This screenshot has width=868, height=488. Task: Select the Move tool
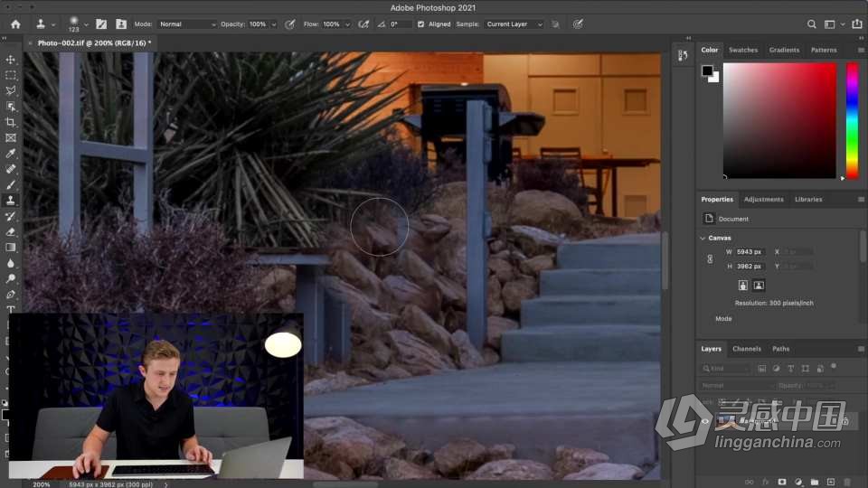click(11, 60)
